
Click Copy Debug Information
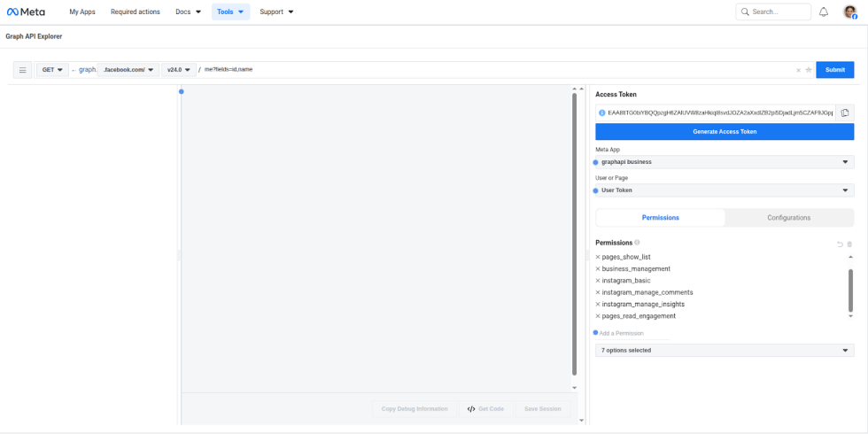coord(415,409)
